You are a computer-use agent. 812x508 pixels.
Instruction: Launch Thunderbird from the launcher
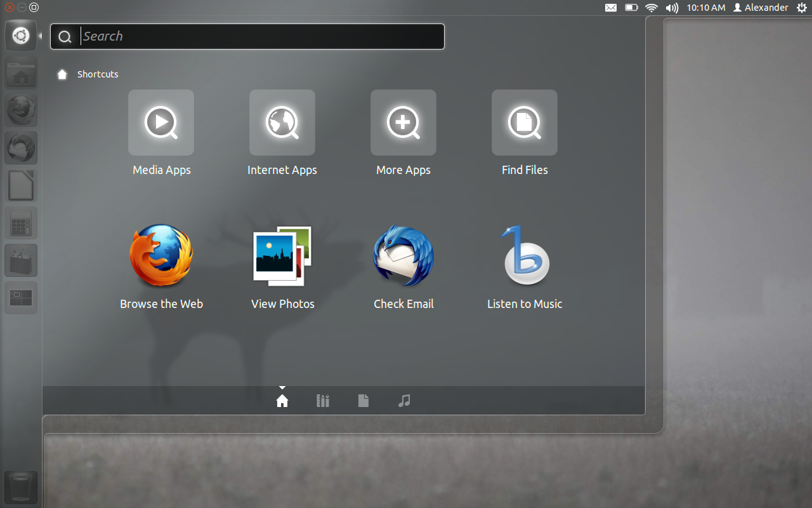tap(21, 148)
